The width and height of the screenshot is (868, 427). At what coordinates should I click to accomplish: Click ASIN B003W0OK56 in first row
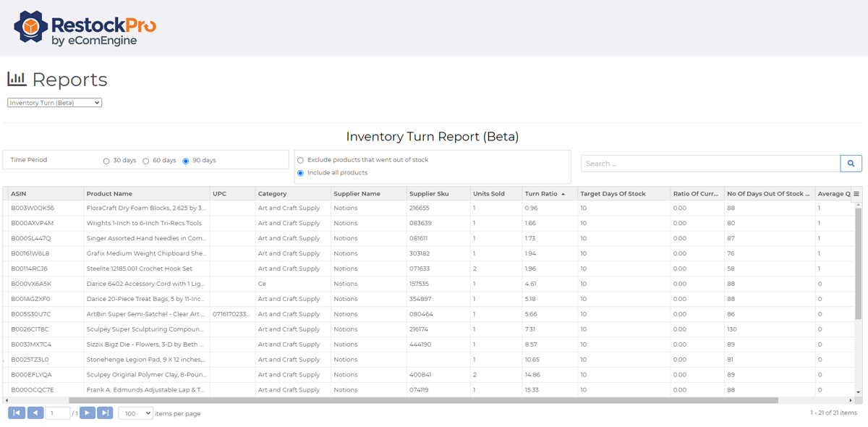coord(33,208)
